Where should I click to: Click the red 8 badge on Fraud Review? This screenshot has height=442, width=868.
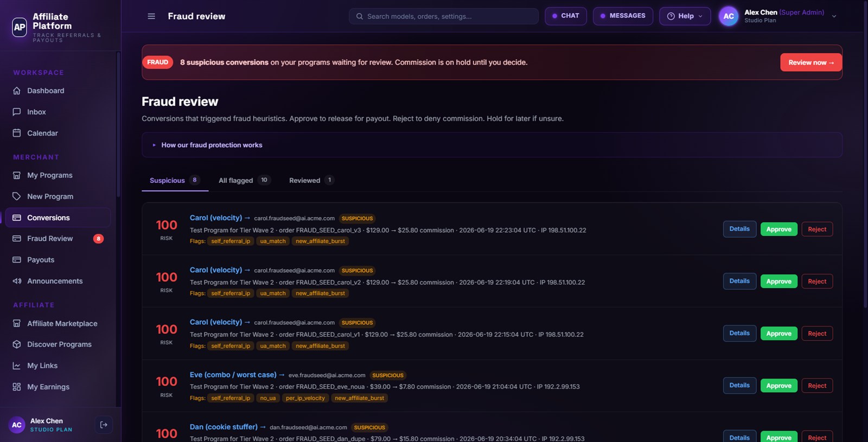coord(98,239)
